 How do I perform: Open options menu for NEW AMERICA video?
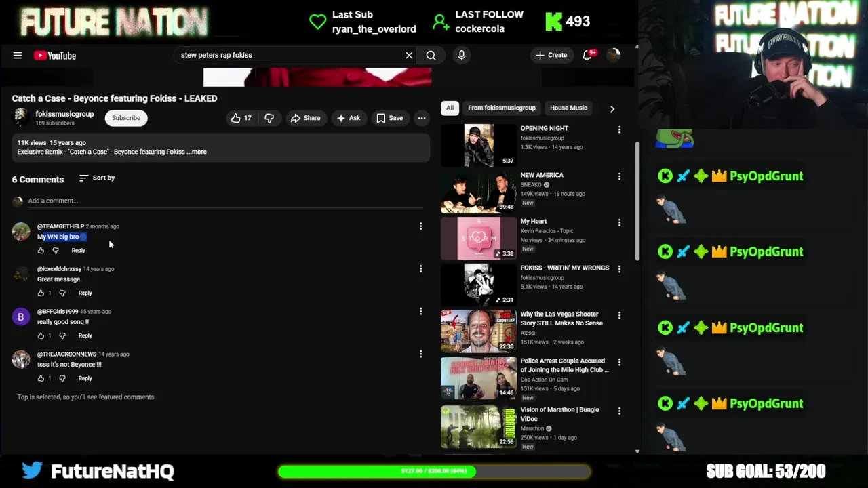[619, 176]
